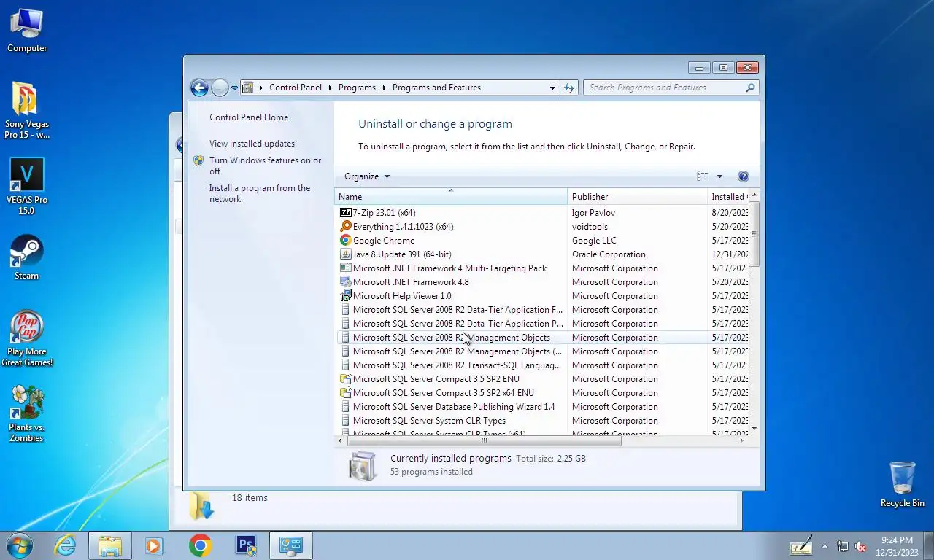934x560 pixels.
Task: Open Windows Media Player from taskbar
Action: pos(155,545)
